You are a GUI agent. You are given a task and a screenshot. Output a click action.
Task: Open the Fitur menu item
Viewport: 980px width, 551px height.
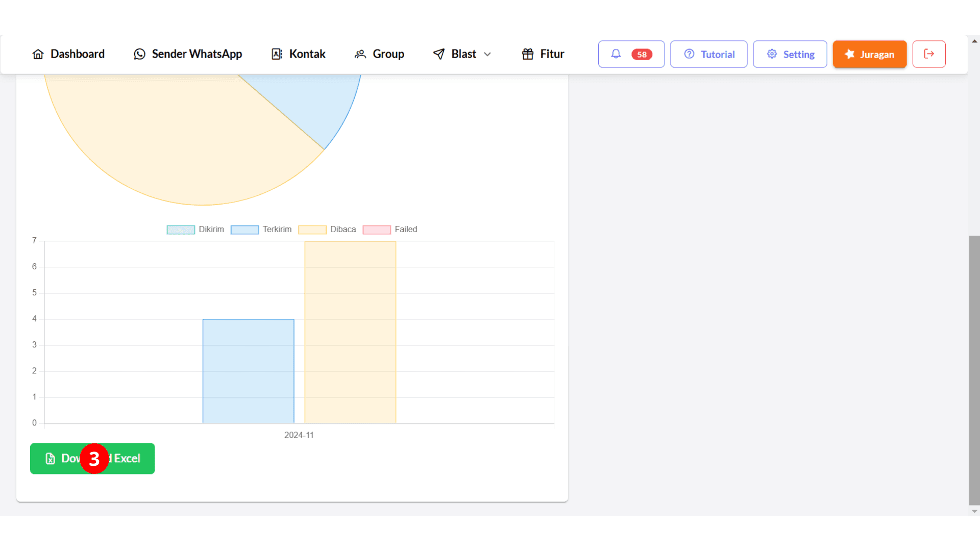point(543,54)
